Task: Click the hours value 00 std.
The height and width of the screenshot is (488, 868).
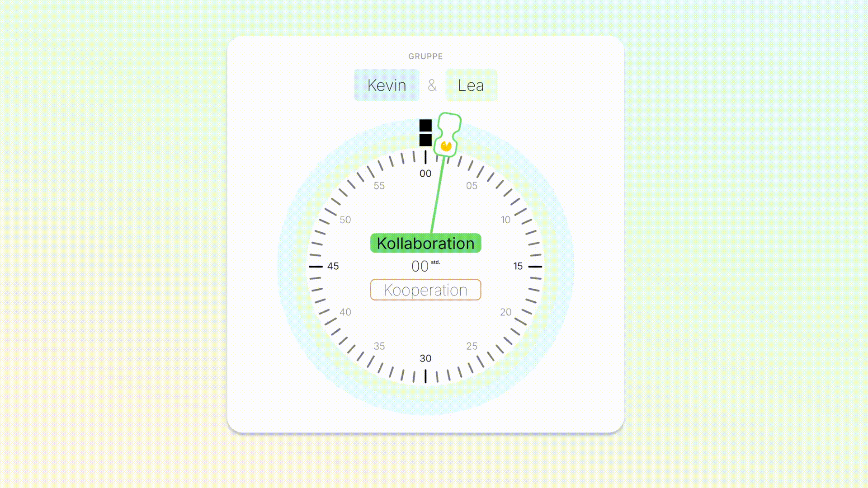Action: point(425,266)
